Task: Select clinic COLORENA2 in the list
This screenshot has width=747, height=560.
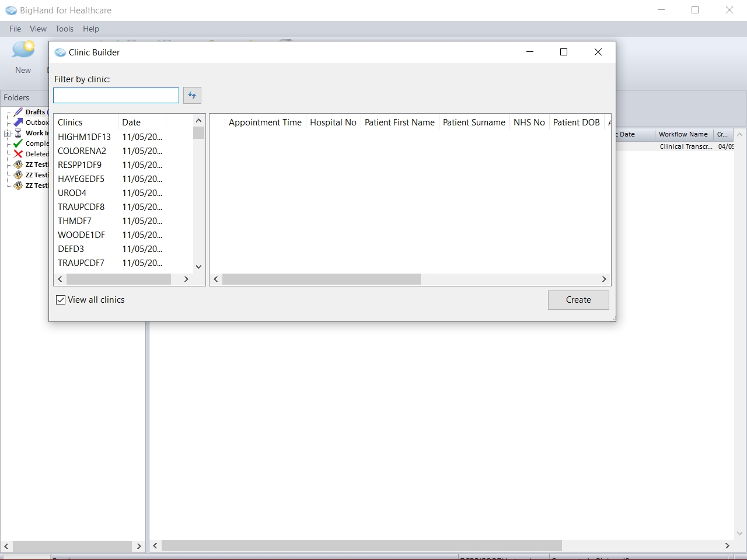Action: 82,151
